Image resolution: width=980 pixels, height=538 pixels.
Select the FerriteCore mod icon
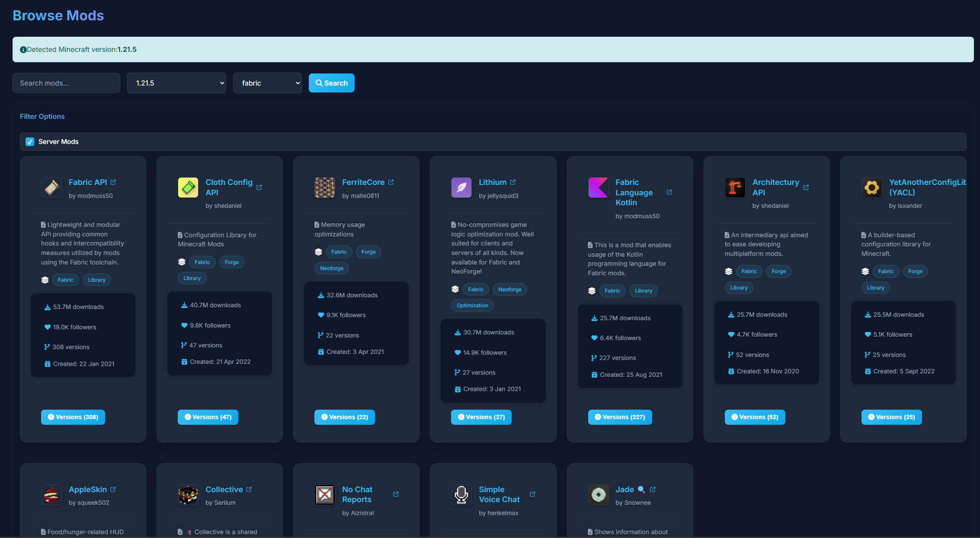(324, 188)
